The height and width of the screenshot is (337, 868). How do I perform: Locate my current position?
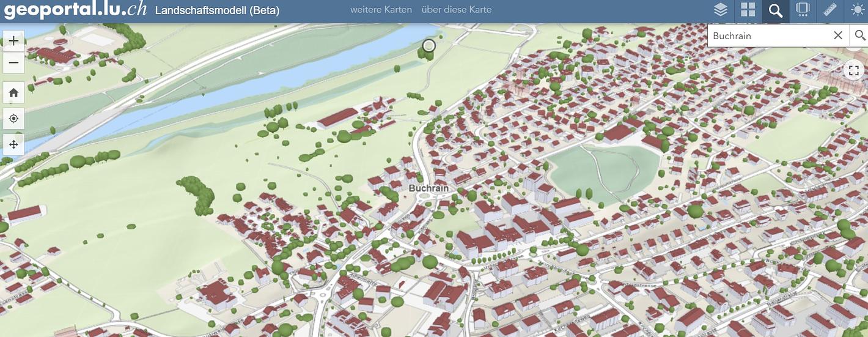13,119
